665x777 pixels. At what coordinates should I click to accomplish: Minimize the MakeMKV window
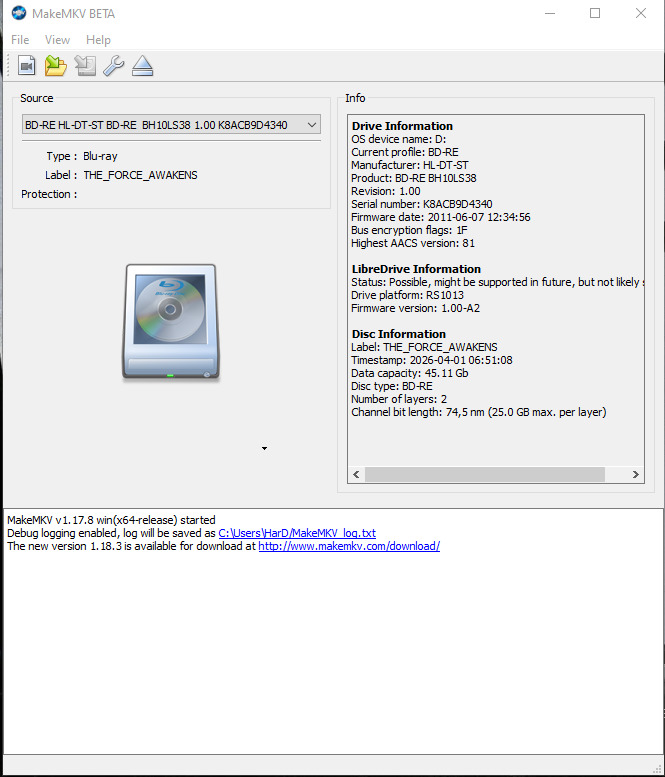[x=550, y=13]
